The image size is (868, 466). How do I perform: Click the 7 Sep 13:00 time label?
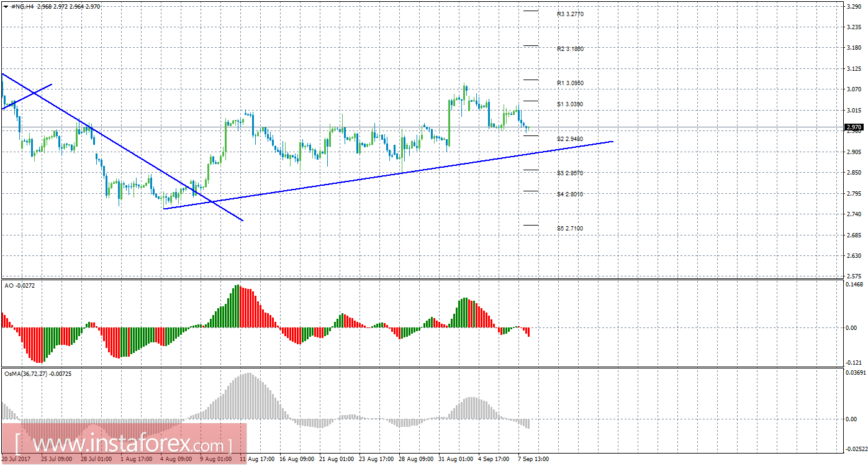pyautogui.click(x=533, y=459)
